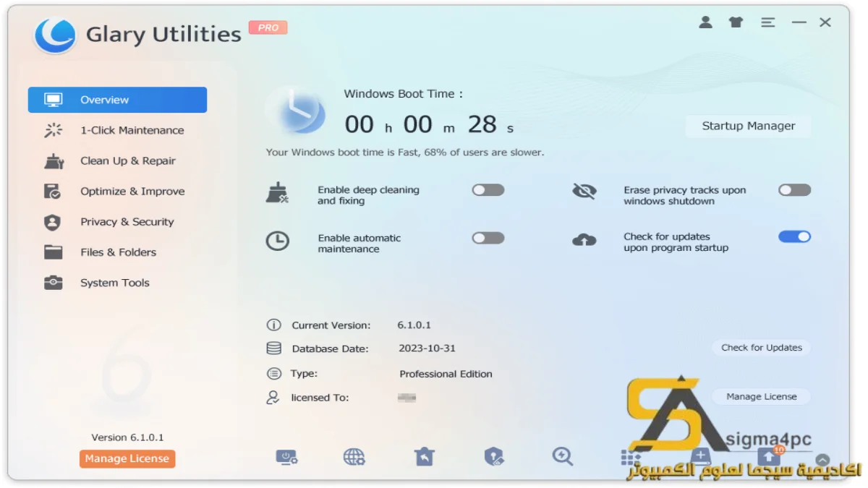This screenshot has height=488, width=868.
Task: Click the crossed-eye privacy icon
Action: point(584,191)
